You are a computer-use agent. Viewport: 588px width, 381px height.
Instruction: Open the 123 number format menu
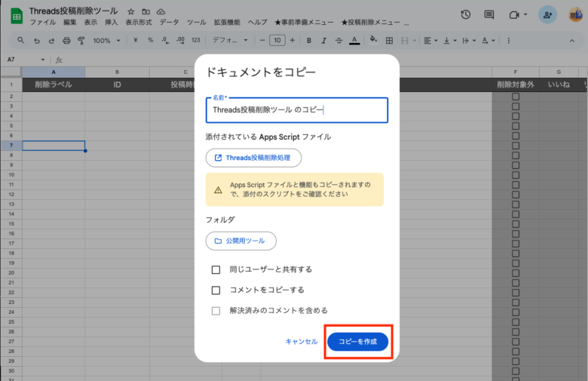pos(196,40)
